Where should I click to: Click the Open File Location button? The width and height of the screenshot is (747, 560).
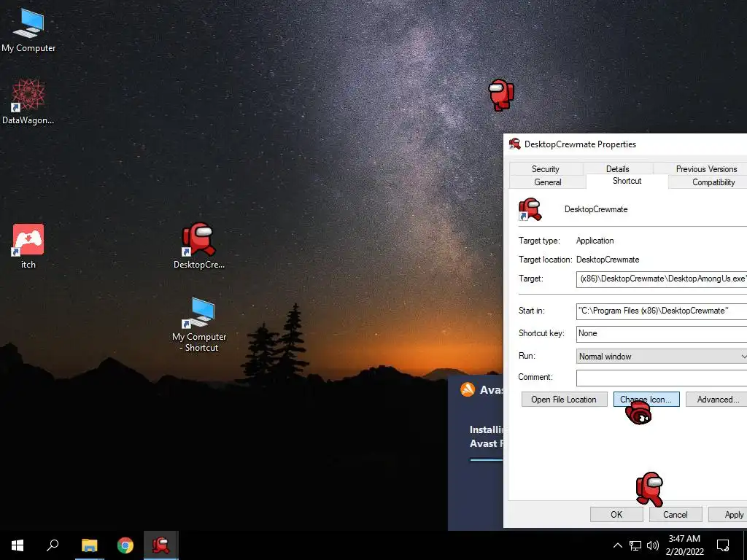click(x=564, y=400)
